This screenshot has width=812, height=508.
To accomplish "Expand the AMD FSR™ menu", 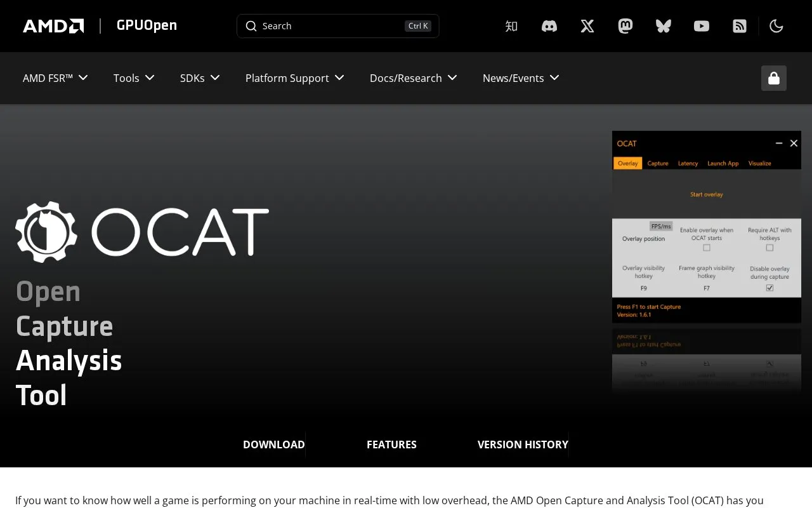I will click(55, 78).
